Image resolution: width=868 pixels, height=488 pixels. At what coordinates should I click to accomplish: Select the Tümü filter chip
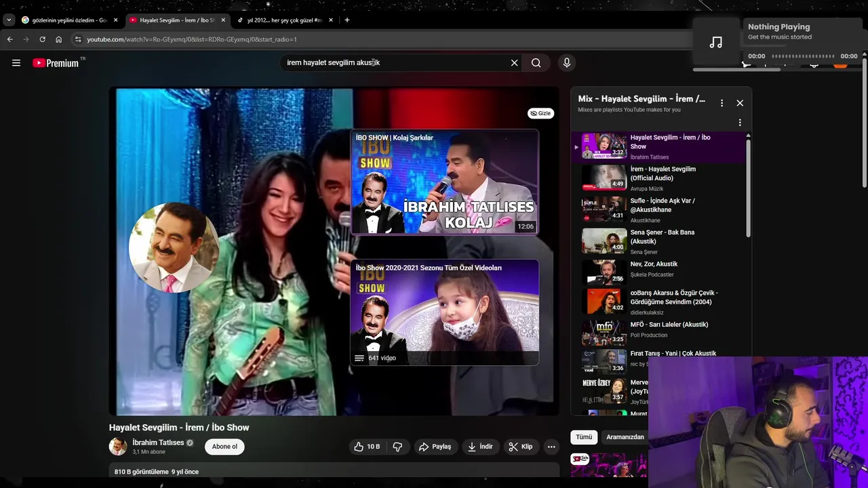(584, 437)
